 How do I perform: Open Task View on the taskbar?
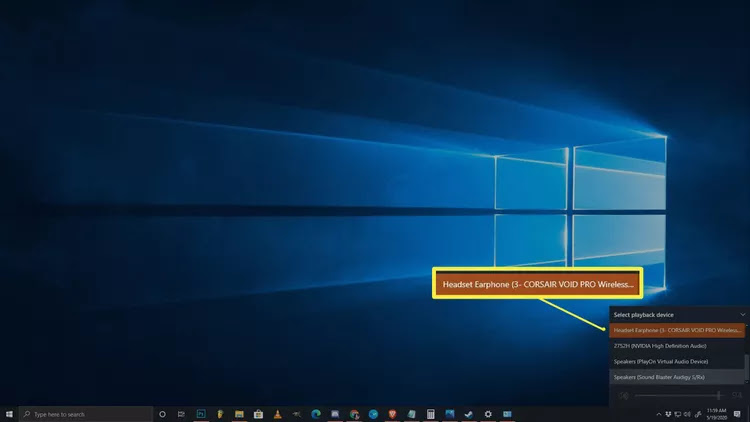(x=181, y=414)
